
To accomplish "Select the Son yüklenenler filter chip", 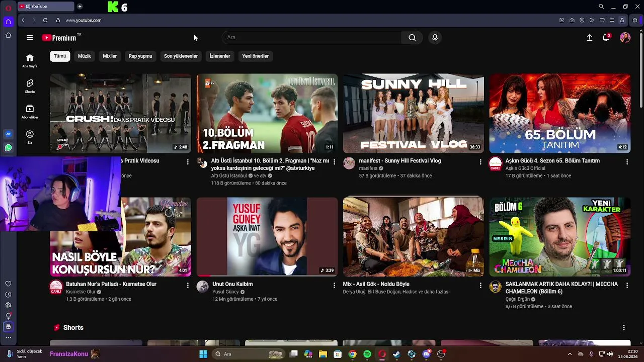I will pos(181,56).
